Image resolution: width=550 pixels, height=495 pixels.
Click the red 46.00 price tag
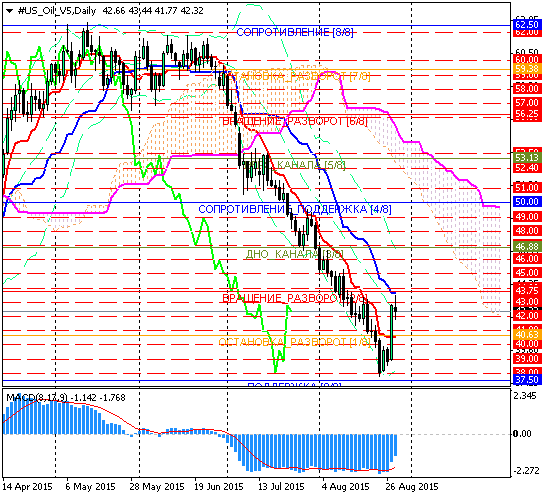527,259
